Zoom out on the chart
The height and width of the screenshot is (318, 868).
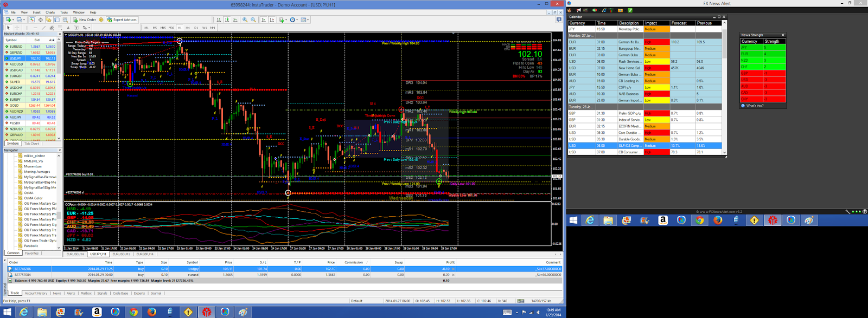[x=253, y=20]
